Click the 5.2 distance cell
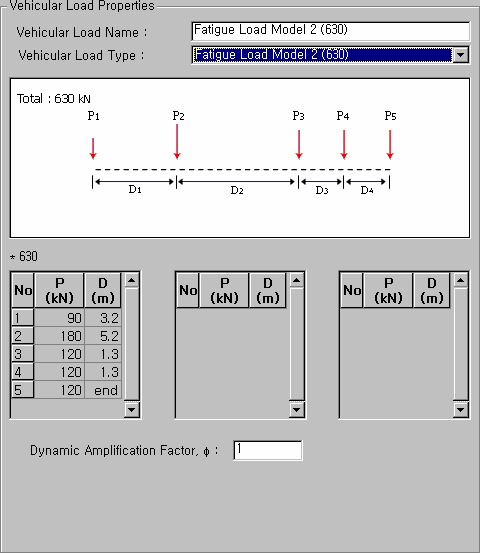This screenshot has width=480, height=553. pos(103,336)
